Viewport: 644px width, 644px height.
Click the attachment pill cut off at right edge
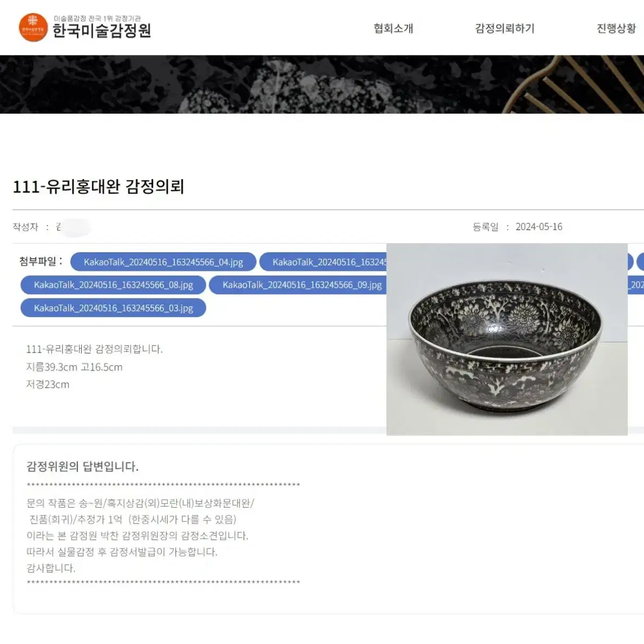point(640,262)
